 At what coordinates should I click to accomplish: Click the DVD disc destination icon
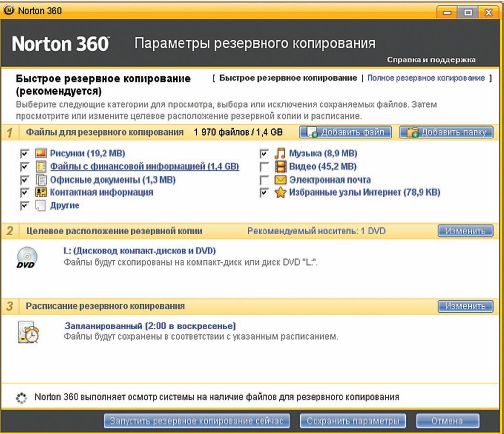(x=27, y=258)
